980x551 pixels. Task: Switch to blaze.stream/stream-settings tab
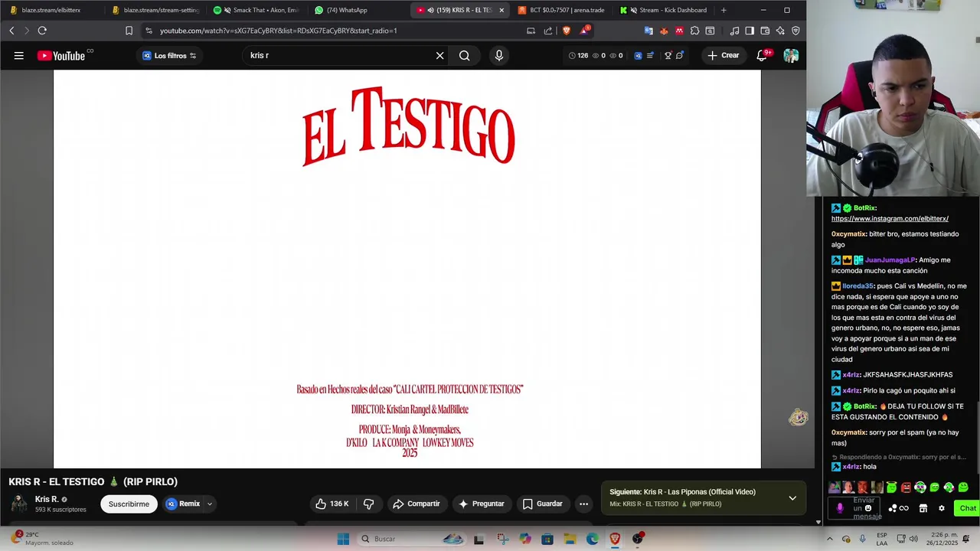pos(155,10)
